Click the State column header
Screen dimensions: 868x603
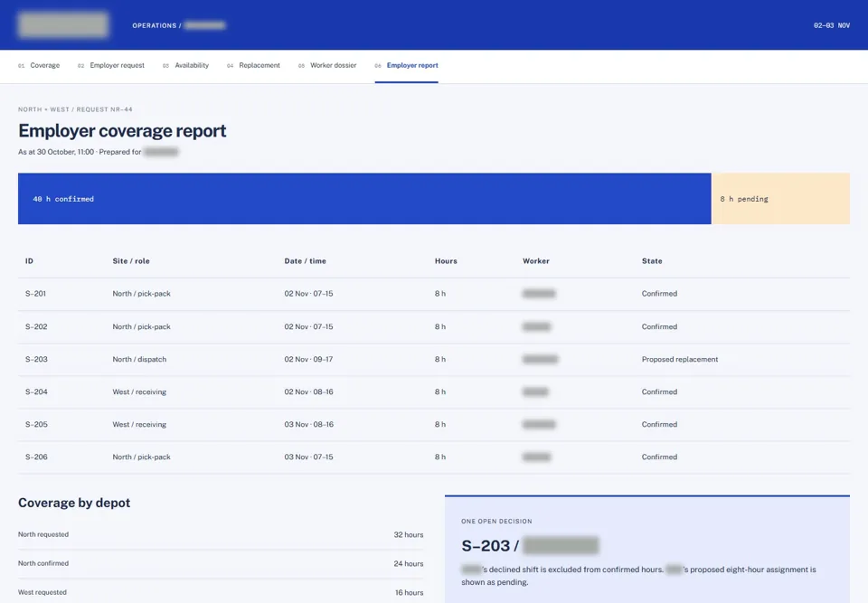coord(652,260)
